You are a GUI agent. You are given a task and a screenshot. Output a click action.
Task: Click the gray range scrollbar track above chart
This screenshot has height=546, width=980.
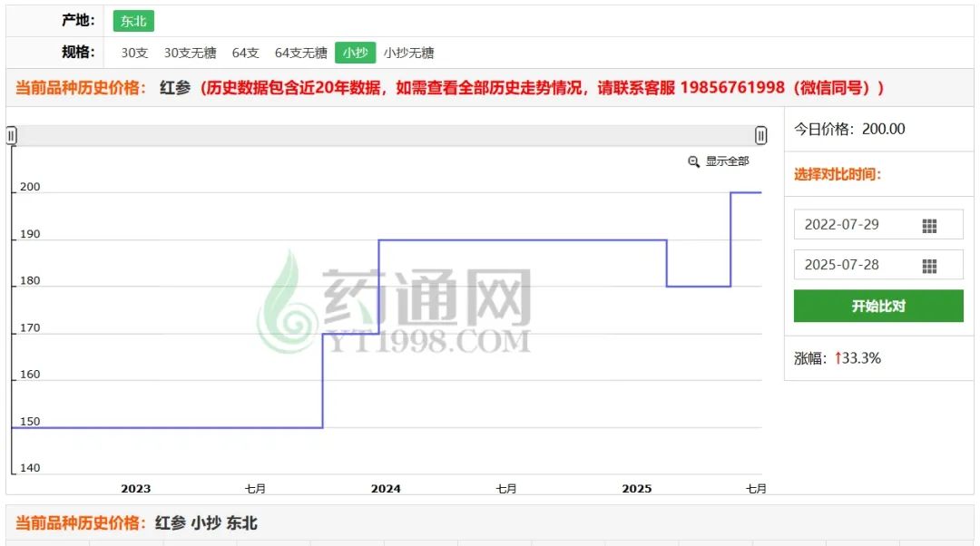coord(386,136)
